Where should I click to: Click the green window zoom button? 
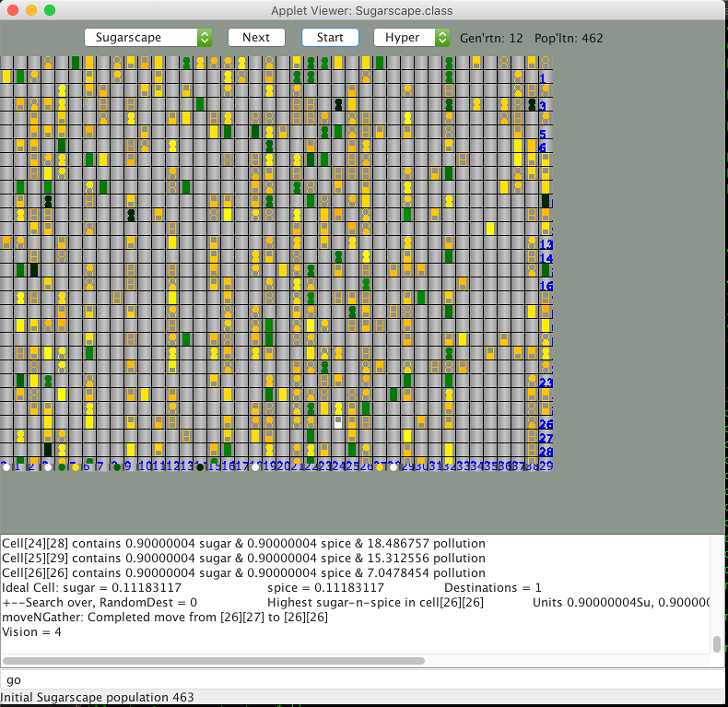(50, 10)
